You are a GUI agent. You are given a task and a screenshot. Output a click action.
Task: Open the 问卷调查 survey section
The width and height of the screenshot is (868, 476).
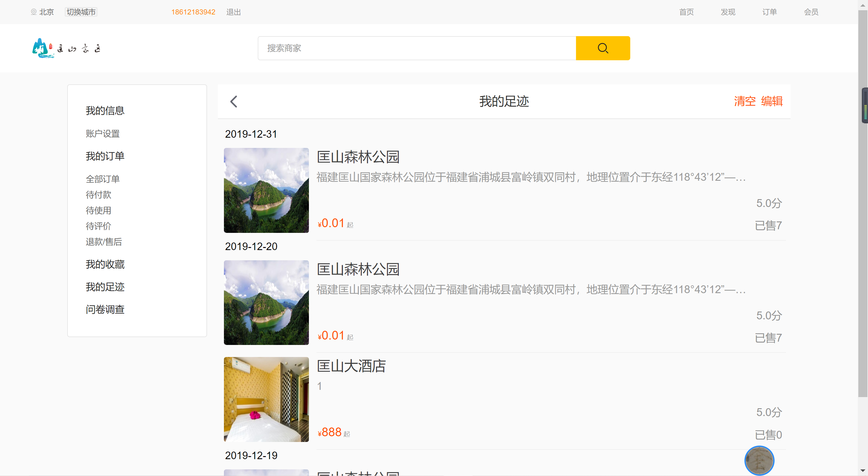click(x=105, y=309)
